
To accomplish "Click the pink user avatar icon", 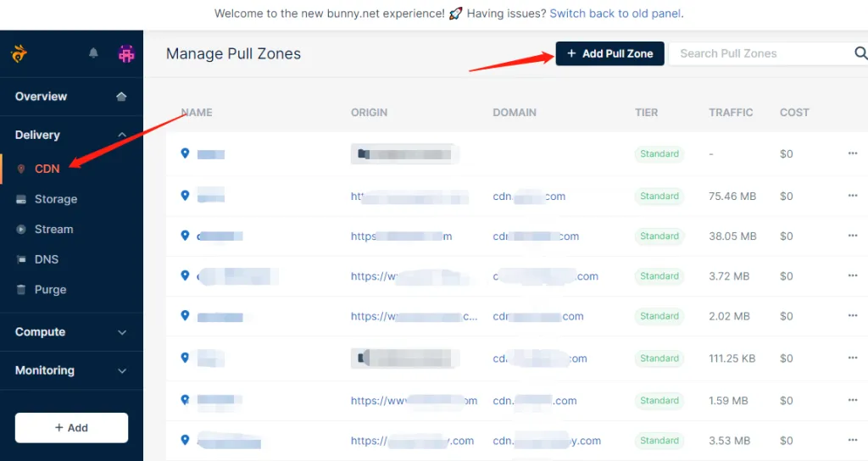I will coord(126,53).
